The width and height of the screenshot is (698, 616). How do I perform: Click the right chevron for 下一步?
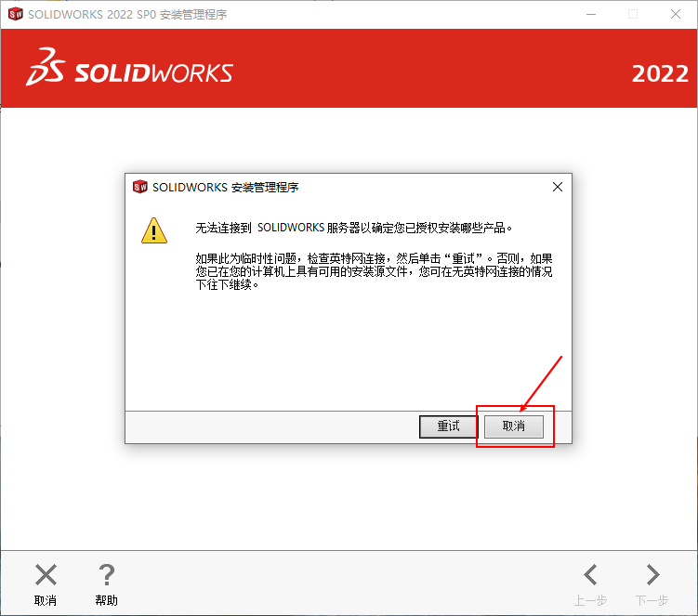[x=652, y=574]
